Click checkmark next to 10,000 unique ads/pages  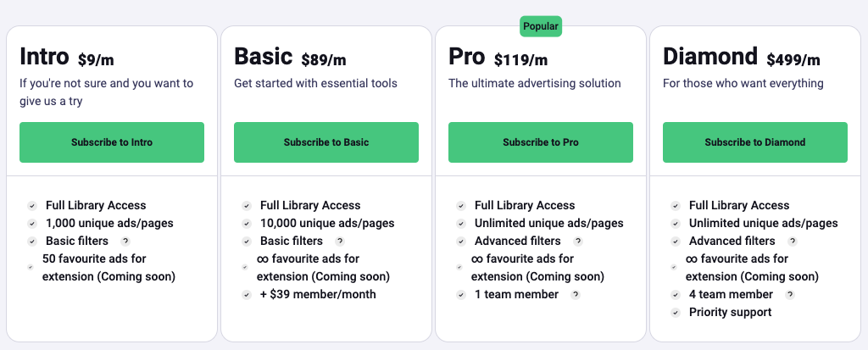pos(247,224)
